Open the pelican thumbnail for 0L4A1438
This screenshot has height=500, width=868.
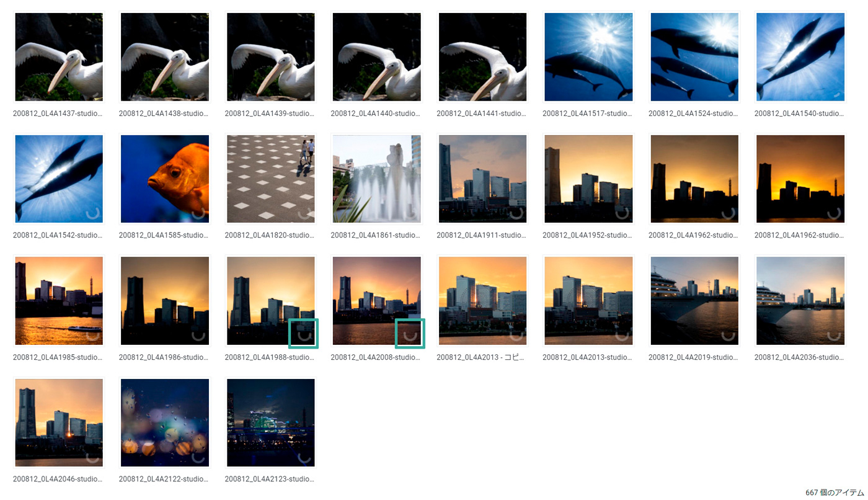click(x=165, y=57)
